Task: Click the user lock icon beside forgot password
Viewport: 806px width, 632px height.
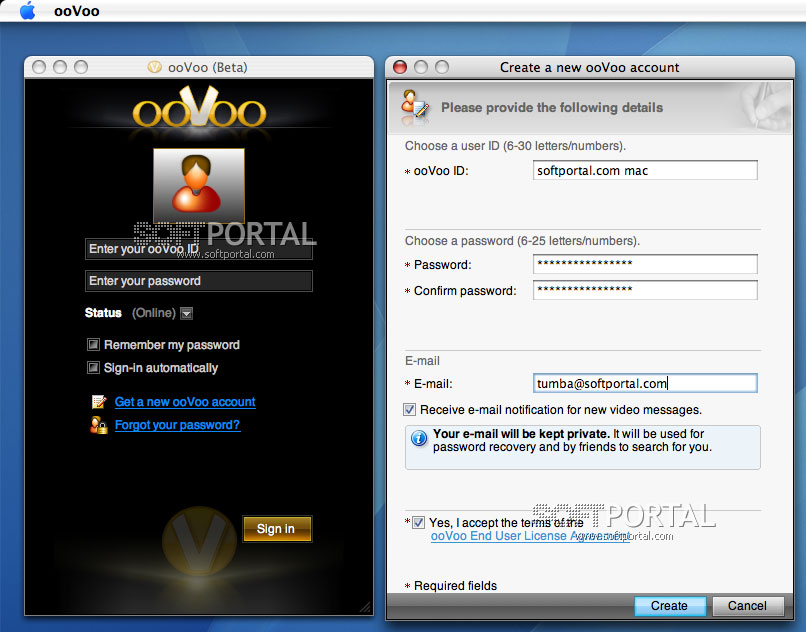Action: (x=99, y=425)
